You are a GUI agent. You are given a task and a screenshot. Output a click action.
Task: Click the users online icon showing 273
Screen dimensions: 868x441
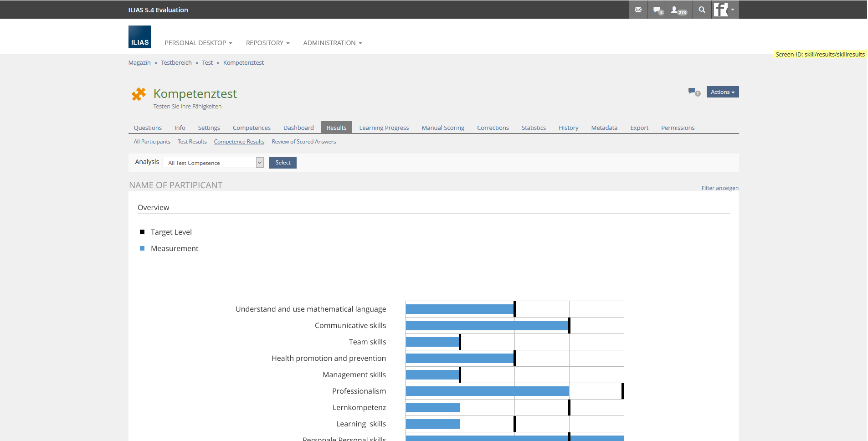point(678,10)
